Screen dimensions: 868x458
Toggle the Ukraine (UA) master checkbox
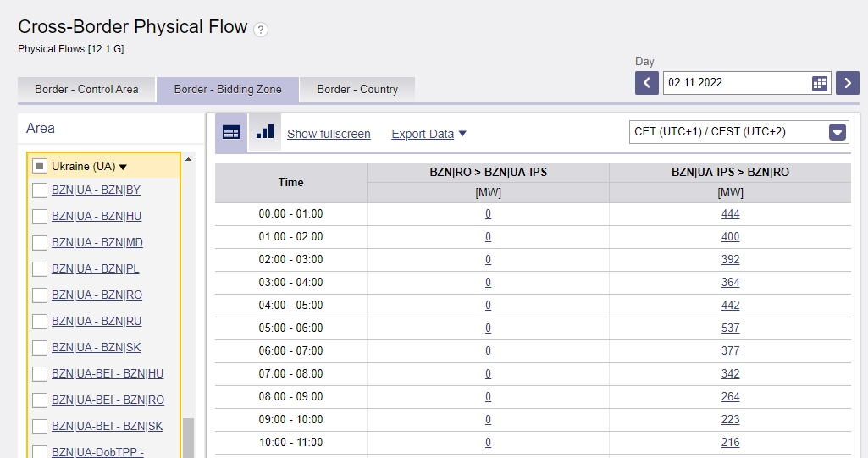pyautogui.click(x=40, y=166)
